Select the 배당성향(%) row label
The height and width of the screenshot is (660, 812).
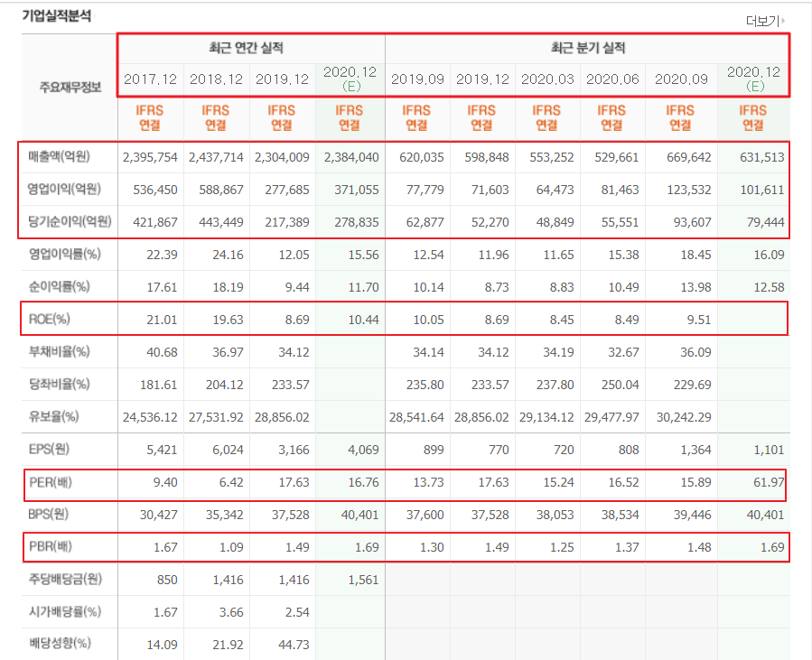tap(61, 644)
